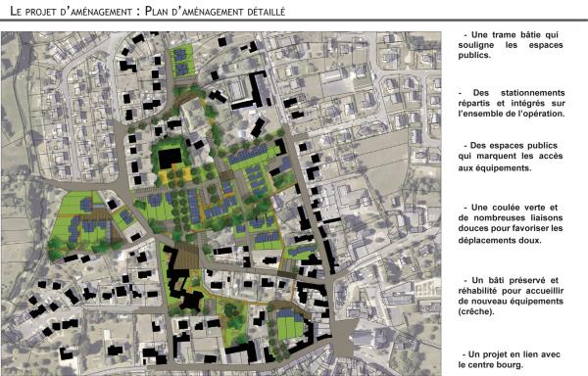Click the "Des espaces publics" paragraph

pos(511,157)
